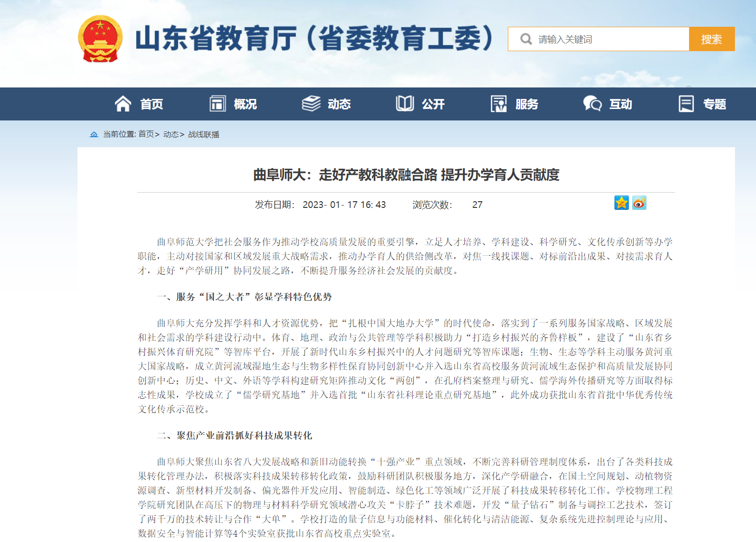756x542 pixels.
Task: Click the magnifier icon in search box
Action: pos(526,39)
